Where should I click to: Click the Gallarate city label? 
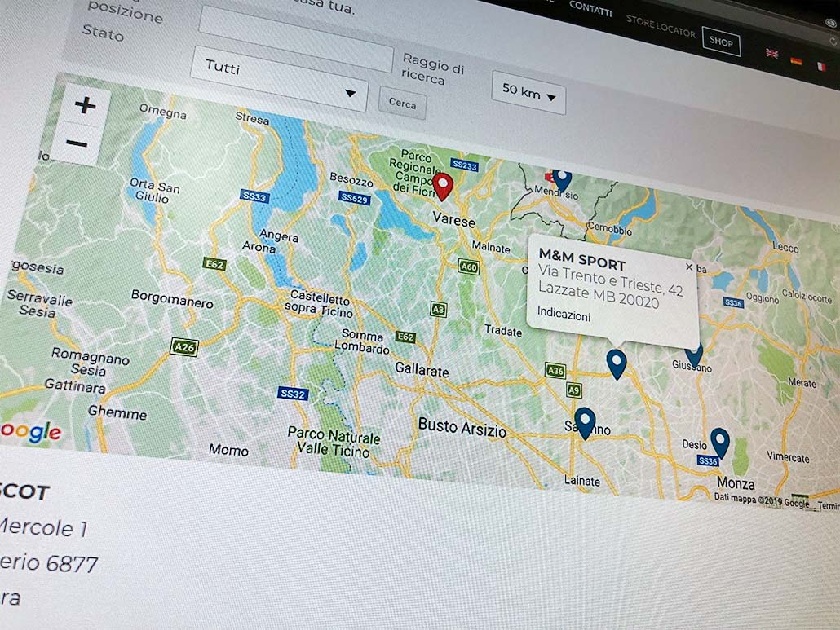pyautogui.click(x=422, y=369)
